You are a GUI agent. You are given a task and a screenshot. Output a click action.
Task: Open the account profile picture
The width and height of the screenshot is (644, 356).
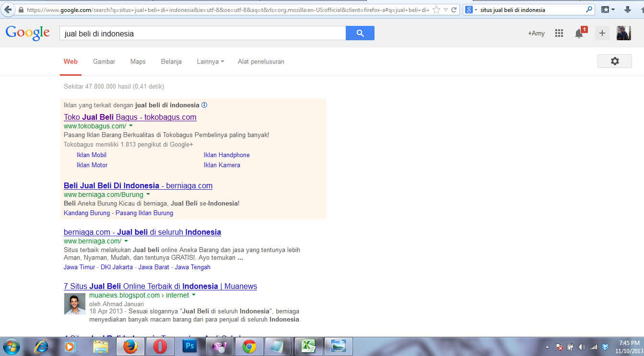tap(624, 33)
